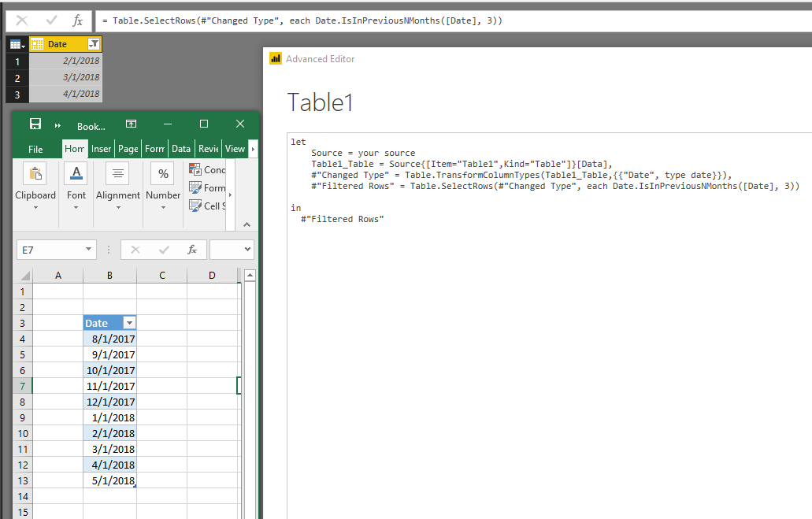Open Insert Function in Excel formula bar

(192, 250)
